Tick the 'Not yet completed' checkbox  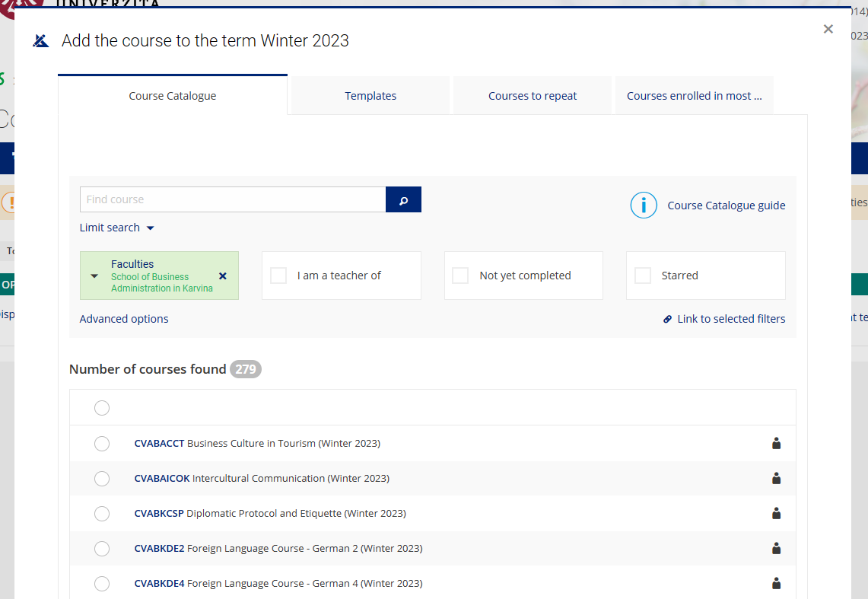point(460,276)
